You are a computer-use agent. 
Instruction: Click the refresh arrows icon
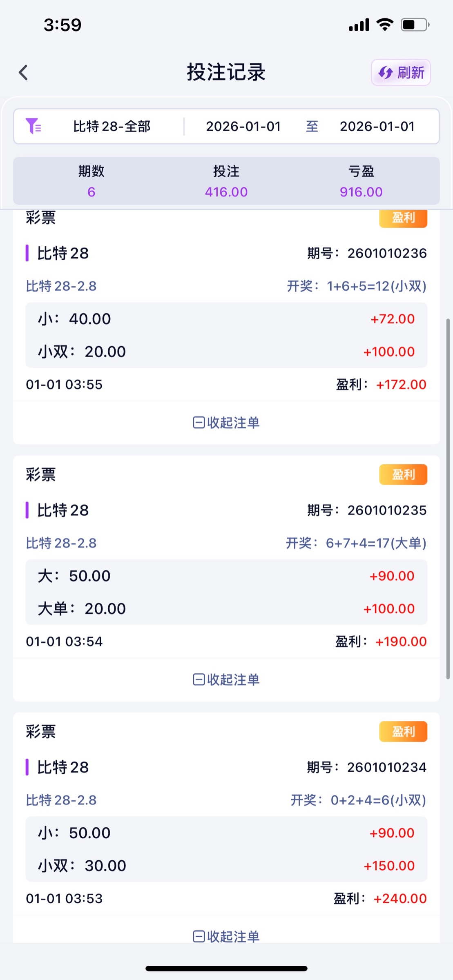click(x=385, y=73)
